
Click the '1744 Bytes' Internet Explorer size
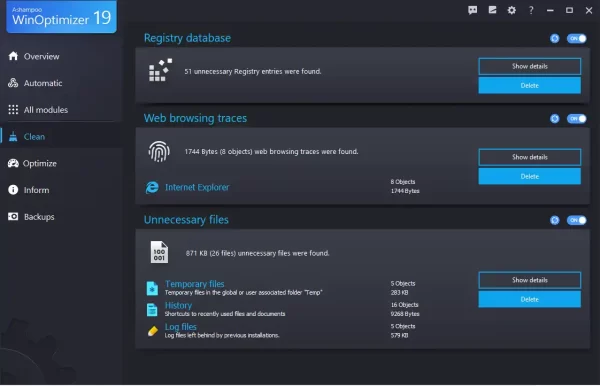[405, 191]
